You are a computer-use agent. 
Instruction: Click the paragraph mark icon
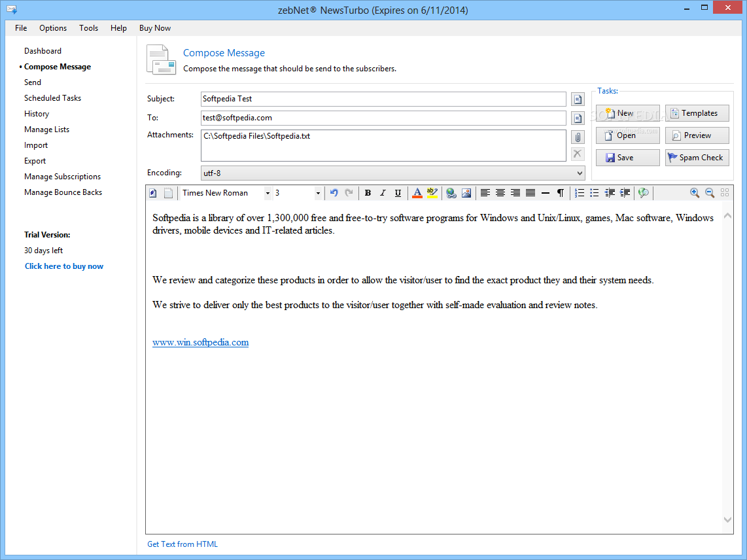pyautogui.click(x=561, y=192)
